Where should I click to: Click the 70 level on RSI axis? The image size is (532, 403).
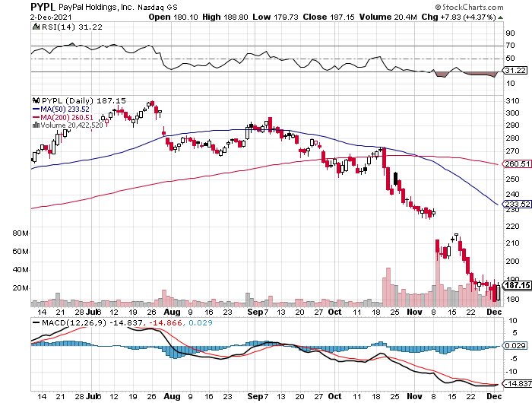tap(510, 46)
